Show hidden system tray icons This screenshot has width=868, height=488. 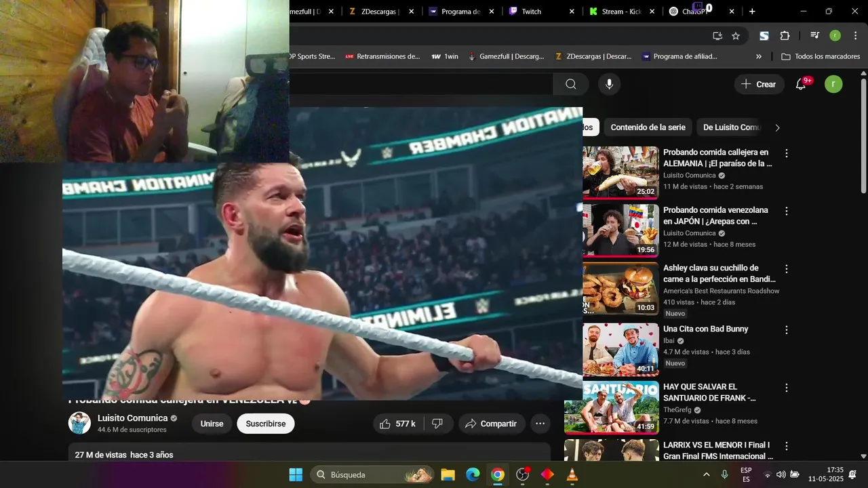[706, 474]
